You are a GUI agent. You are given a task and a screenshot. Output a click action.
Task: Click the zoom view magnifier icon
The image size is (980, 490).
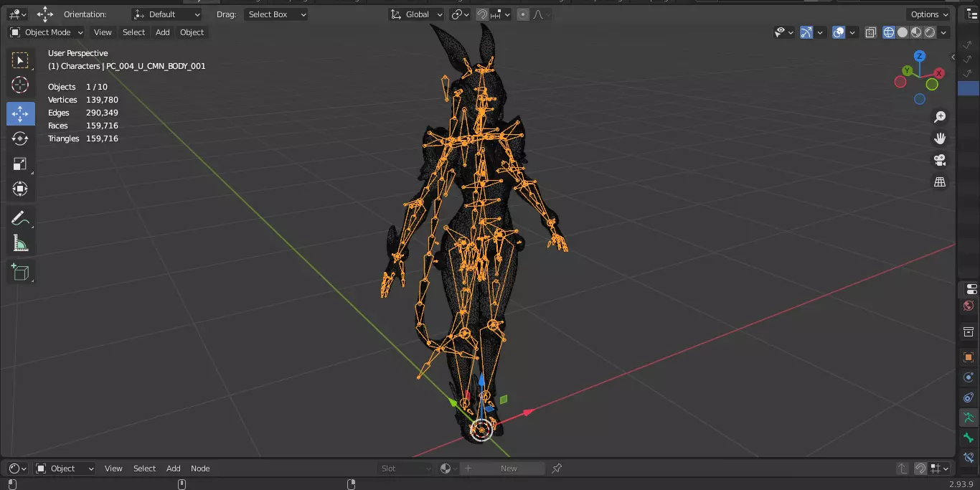940,117
